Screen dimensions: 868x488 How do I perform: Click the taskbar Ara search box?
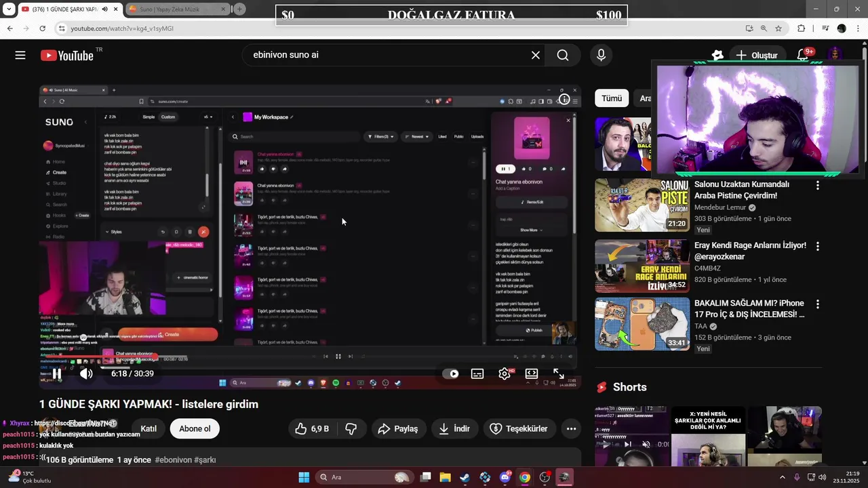pyautogui.click(x=364, y=477)
